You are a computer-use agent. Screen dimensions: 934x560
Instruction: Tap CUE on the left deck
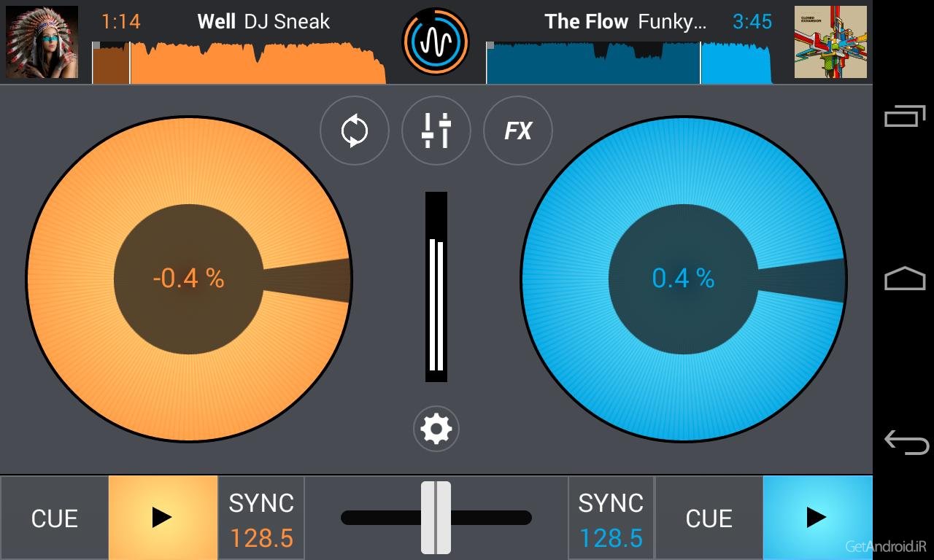(55, 518)
